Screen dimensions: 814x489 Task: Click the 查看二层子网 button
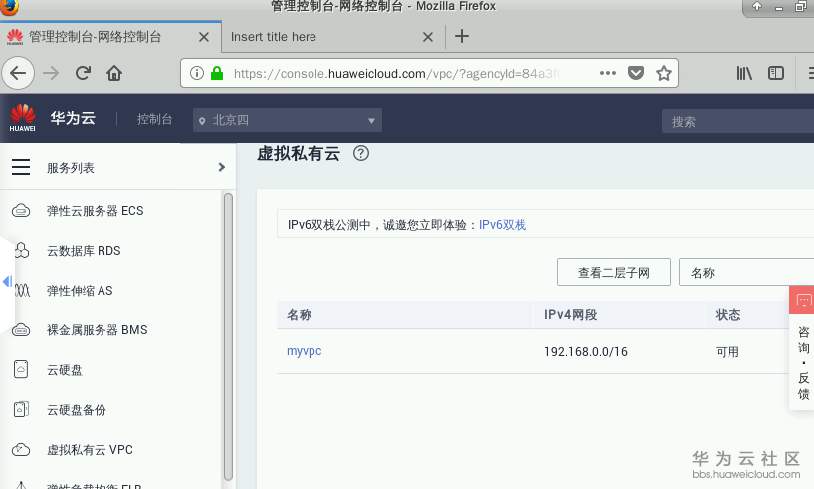pos(614,273)
